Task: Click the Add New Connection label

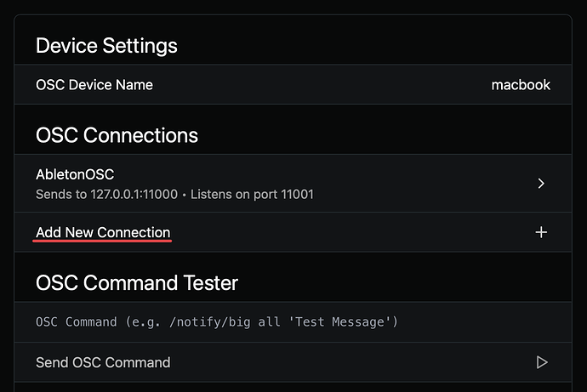Action: click(103, 232)
